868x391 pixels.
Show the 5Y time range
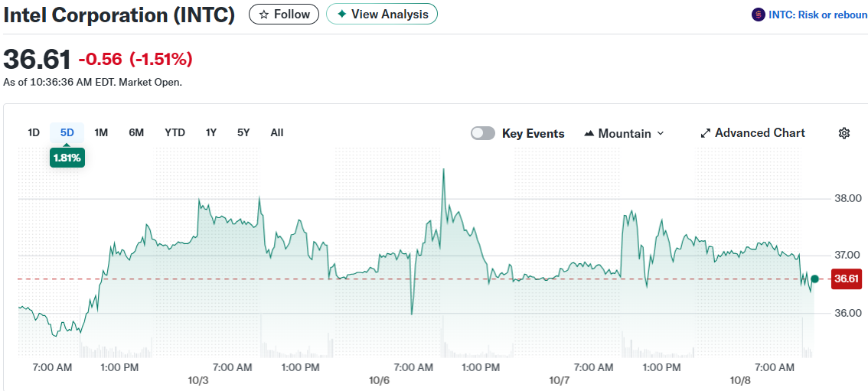pyautogui.click(x=243, y=132)
